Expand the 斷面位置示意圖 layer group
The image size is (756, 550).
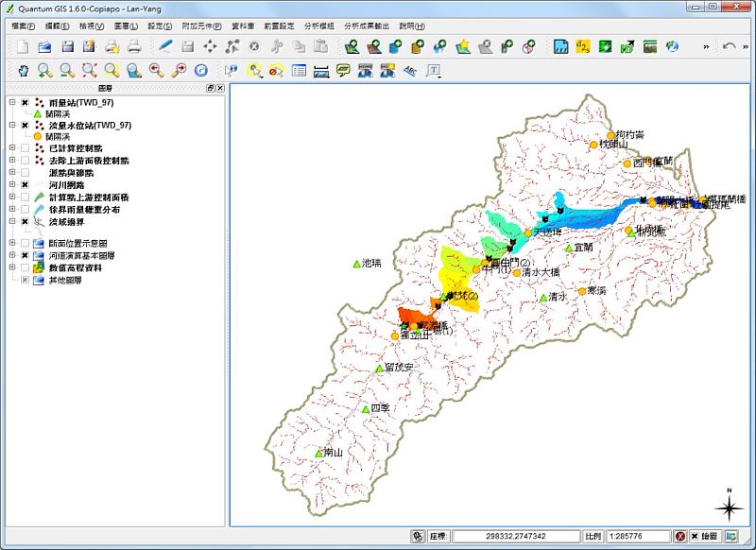12,244
